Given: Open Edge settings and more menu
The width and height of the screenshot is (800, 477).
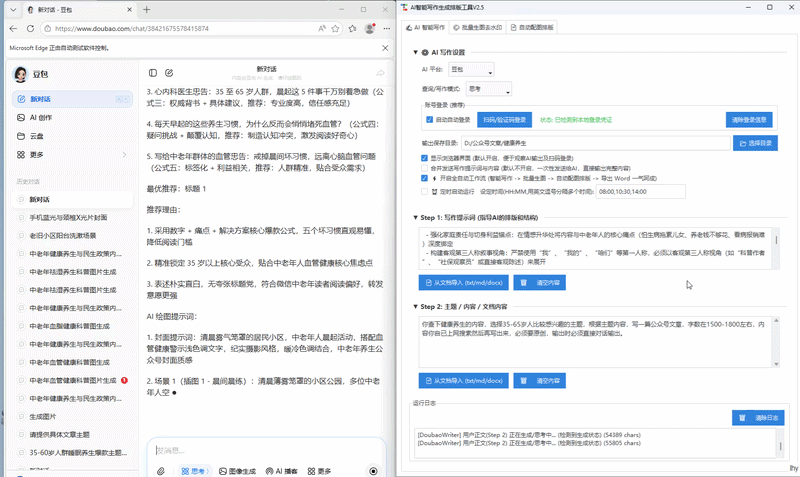Looking at the screenshot, I should tap(387, 29).
